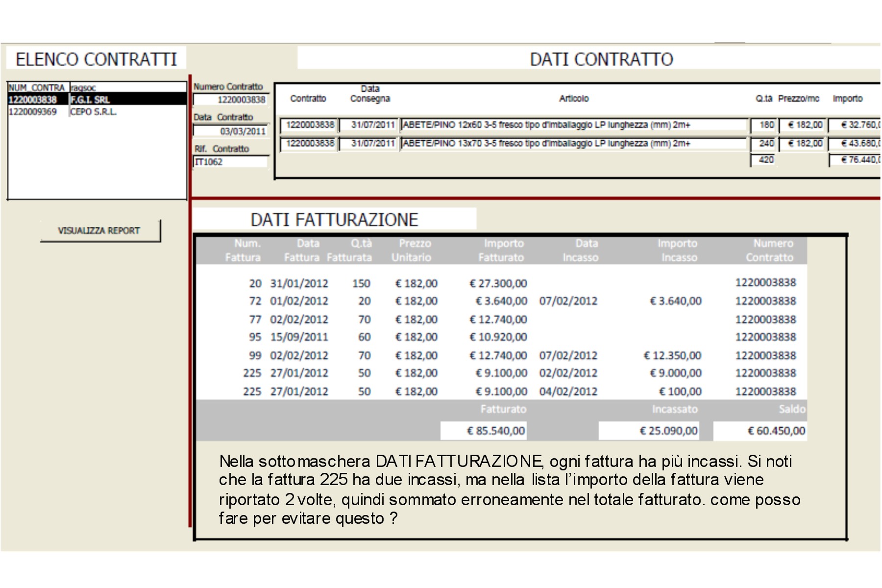Click the Saldo total field € 60.450,00
Viewport: 882px width, 588px height.
click(760, 431)
